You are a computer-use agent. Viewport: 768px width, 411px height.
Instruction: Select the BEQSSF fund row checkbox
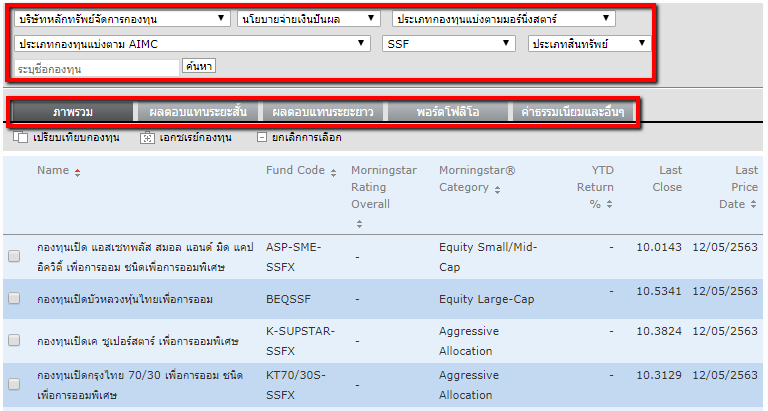point(14,298)
